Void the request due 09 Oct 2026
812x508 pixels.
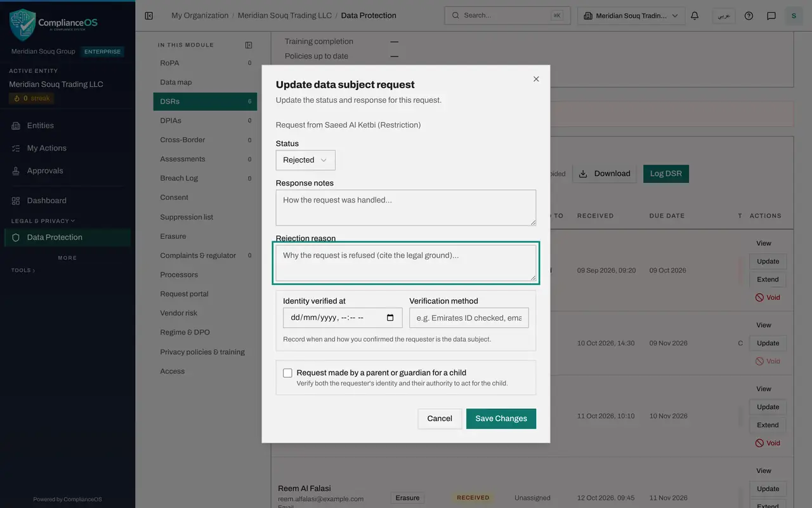pyautogui.click(x=768, y=297)
